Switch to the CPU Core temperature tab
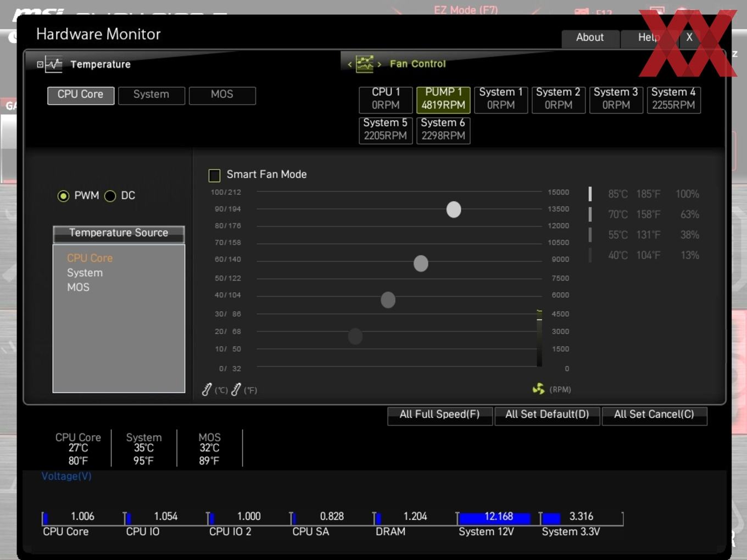This screenshot has width=747, height=560. pyautogui.click(x=81, y=95)
